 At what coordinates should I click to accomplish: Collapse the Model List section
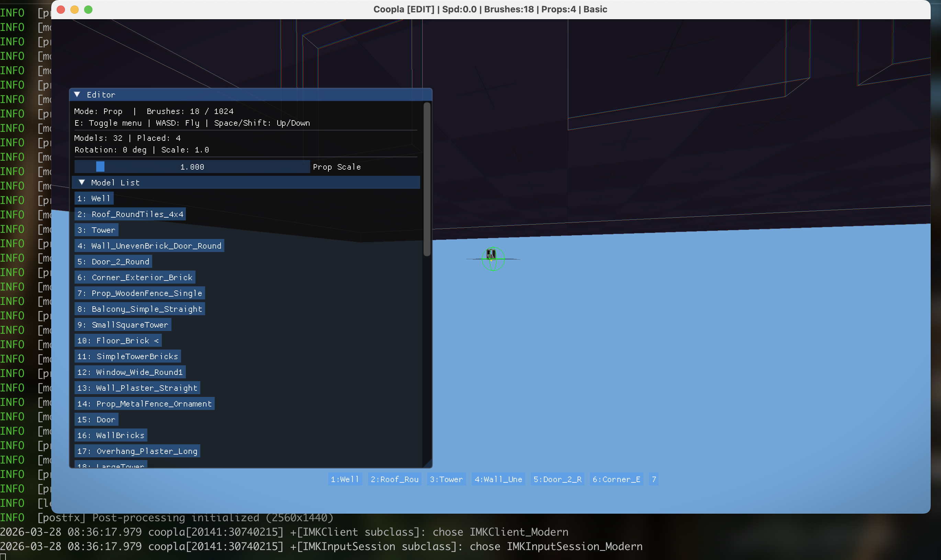coord(82,182)
